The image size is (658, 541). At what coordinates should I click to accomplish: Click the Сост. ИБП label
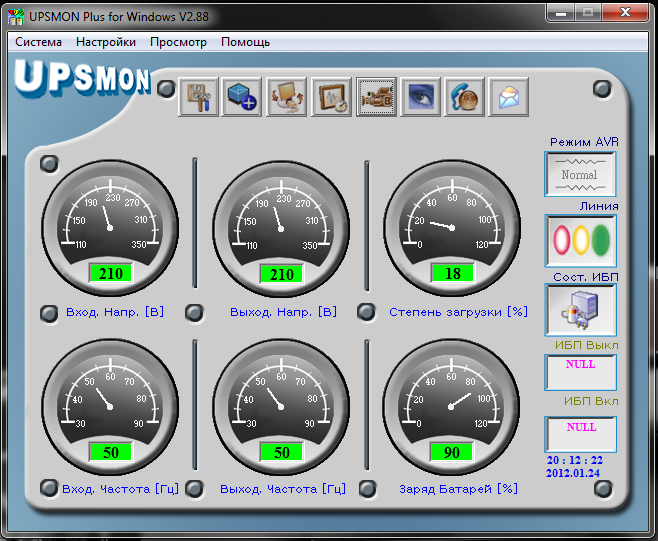[586, 277]
